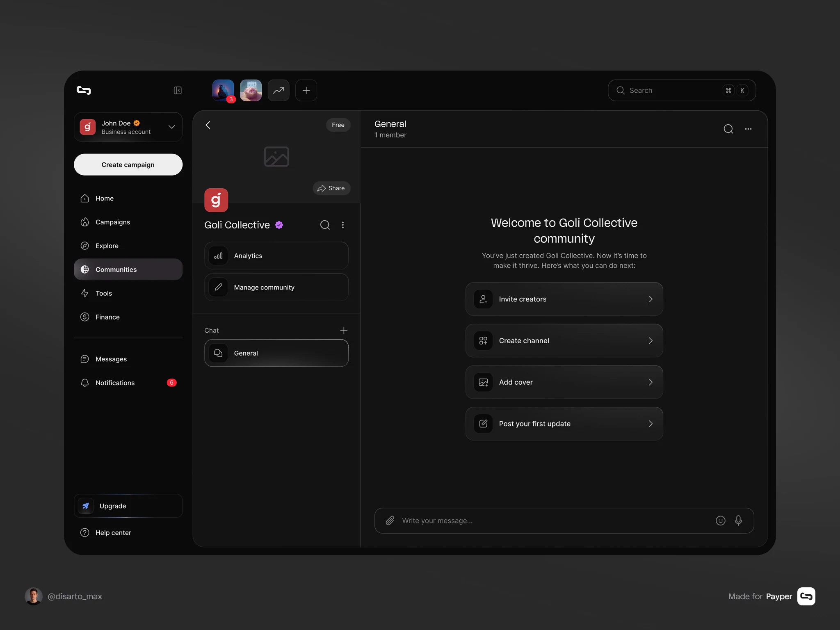The width and height of the screenshot is (840, 630).
Task: Click the Payper logo at top-left
Action: point(84,90)
